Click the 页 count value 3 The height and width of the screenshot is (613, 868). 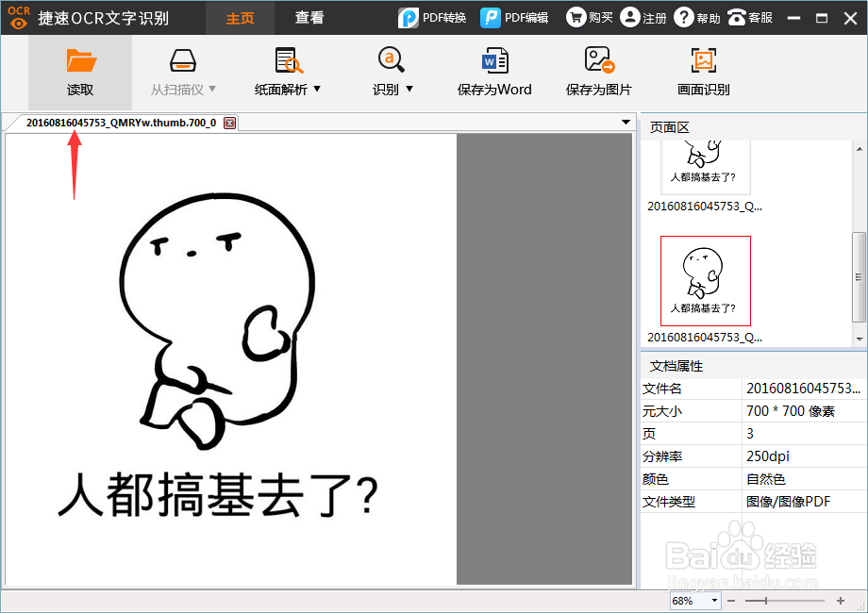[750, 434]
